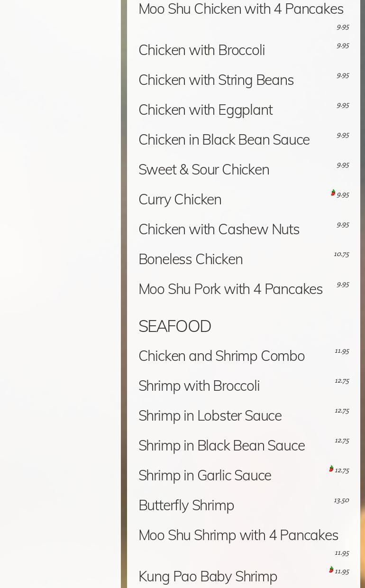Click the chili pepper icon for Shrimp in Garlic Sauce

(x=331, y=469)
